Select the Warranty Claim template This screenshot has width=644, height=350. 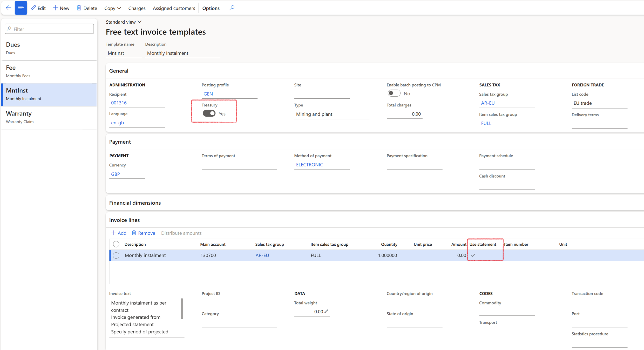(x=49, y=117)
